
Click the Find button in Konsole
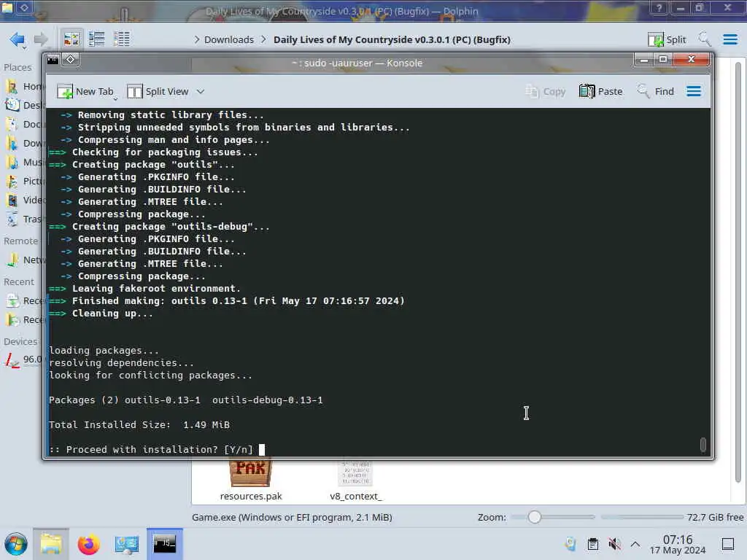coord(656,91)
